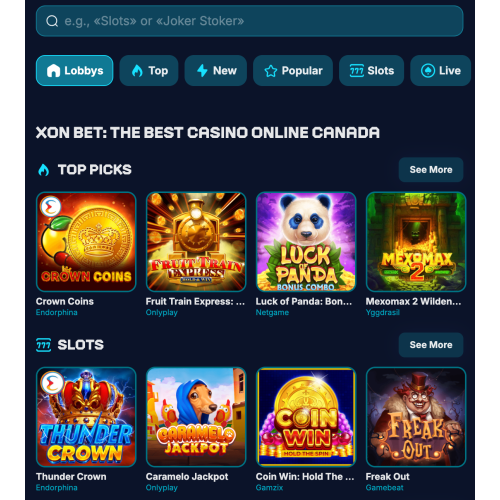Go to the Slots tab
The width and height of the screenshot is (500, 500).
coord(371,71)
